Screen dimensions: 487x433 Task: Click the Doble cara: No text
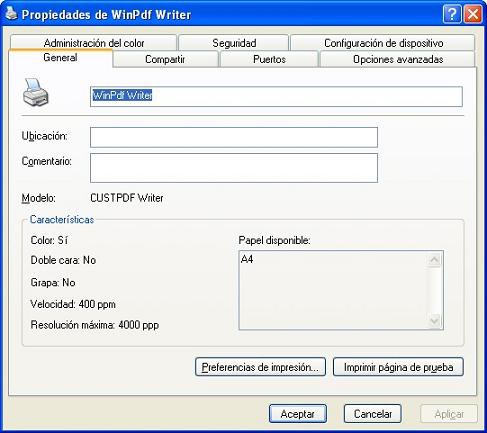pos(63,260)
